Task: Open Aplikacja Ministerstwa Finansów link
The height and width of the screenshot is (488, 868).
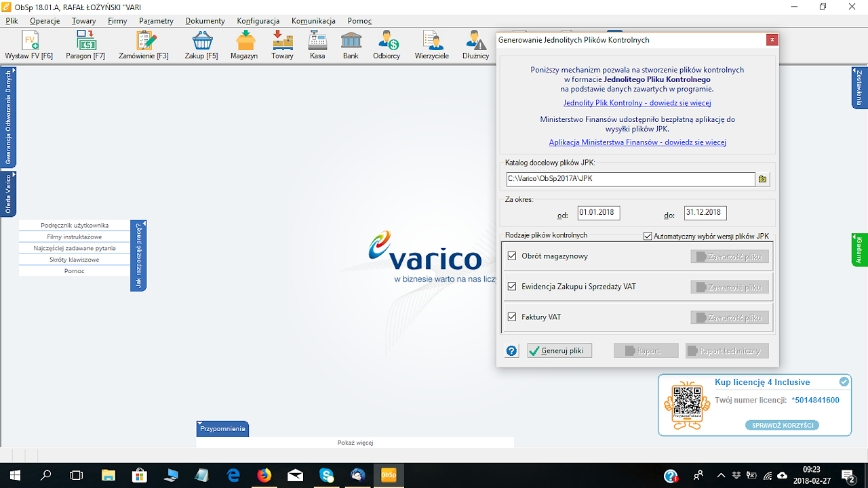Action: pyautogui.click(x=637, y=142)
